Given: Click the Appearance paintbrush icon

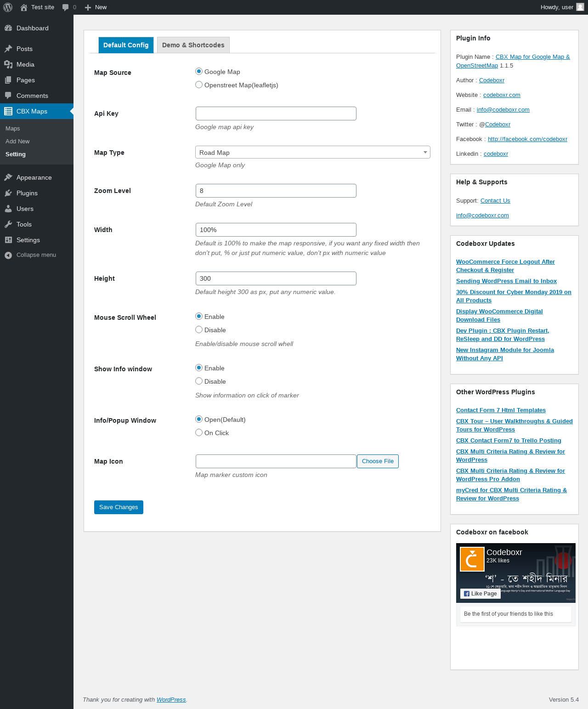Looking at the screenshot, I should tap(8, 177).
